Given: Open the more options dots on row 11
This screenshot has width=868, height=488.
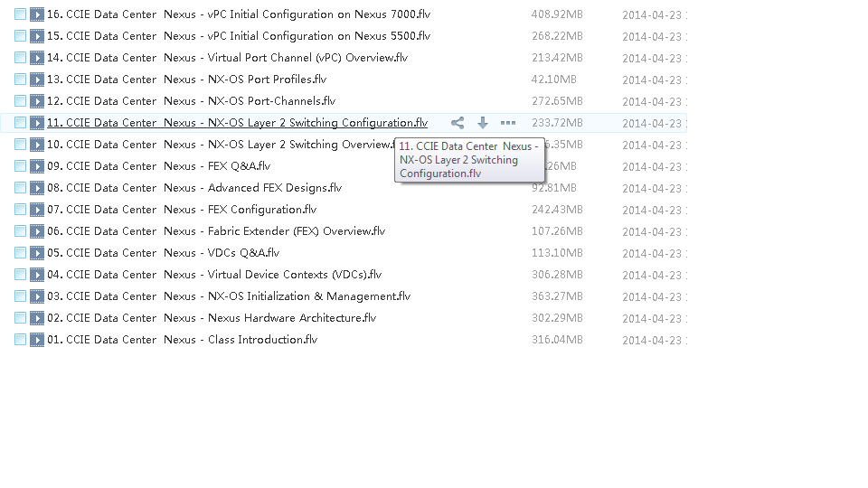Looking at the screenshot, I should point(507,123).
